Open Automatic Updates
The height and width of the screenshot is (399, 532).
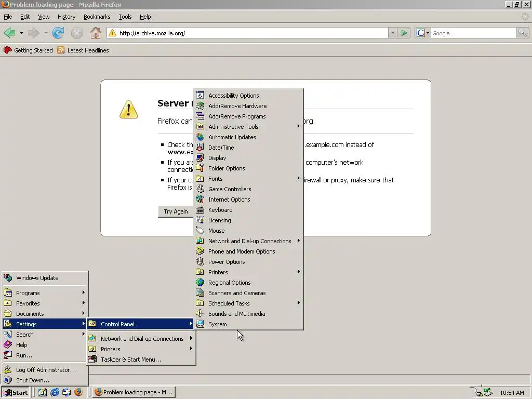pos(249,137)
